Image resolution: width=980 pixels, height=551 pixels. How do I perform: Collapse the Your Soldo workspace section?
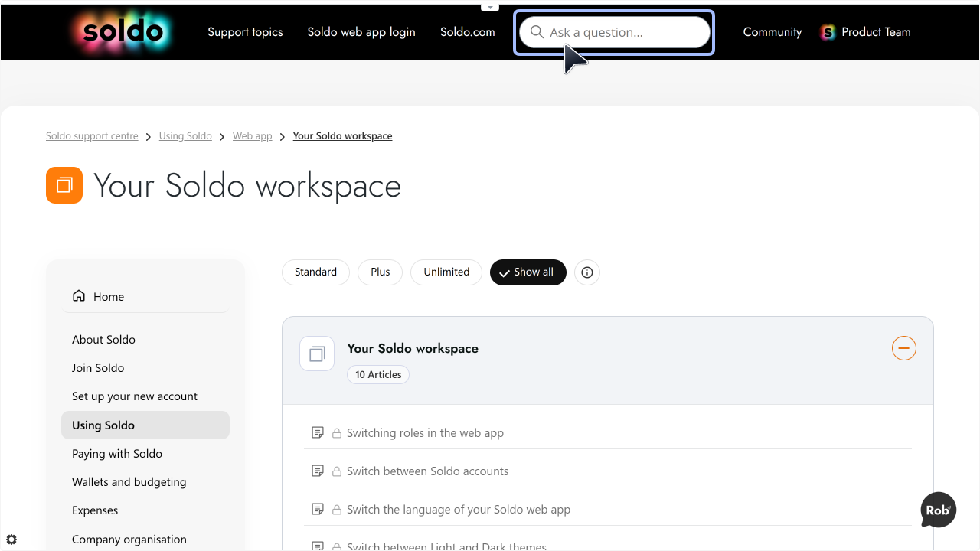click(x=904, y=348)
